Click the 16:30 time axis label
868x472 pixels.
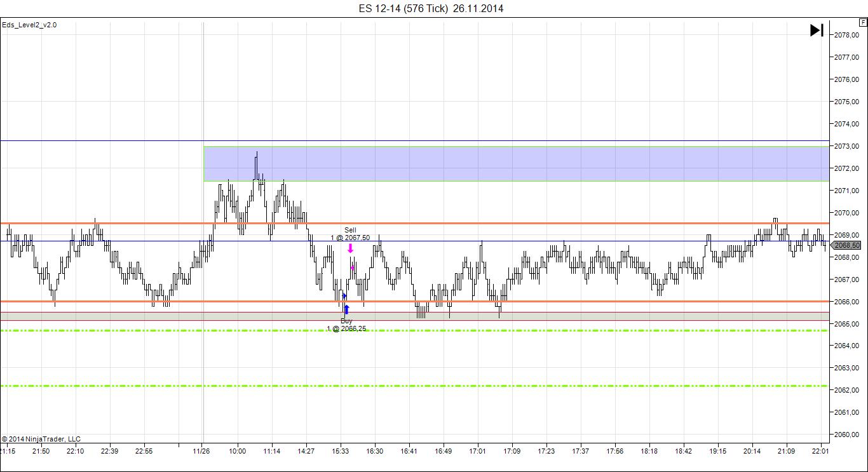coord(375,451)
